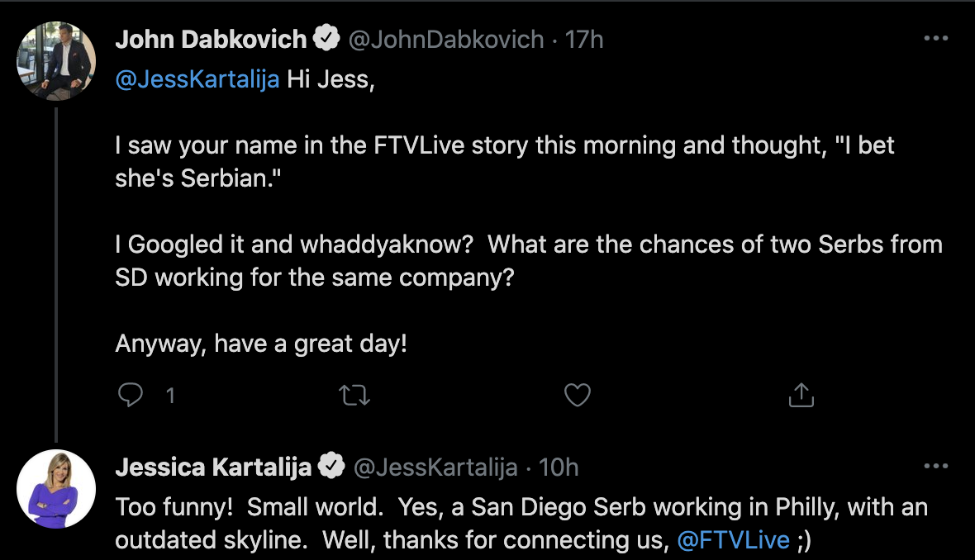View replies count of 1

coord(170,396)
